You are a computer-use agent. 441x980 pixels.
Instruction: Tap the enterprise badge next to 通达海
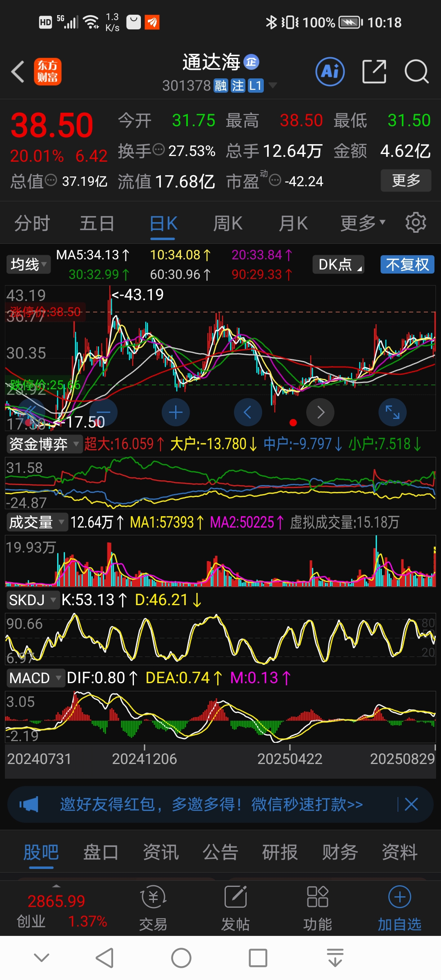pyautogui.click(x=252, y=62)
